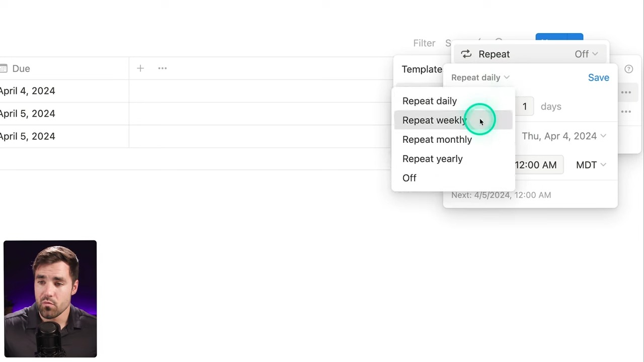Click the presenter webcam thumbnail
The width and height of the screenshot is (644, 362).
50,299
